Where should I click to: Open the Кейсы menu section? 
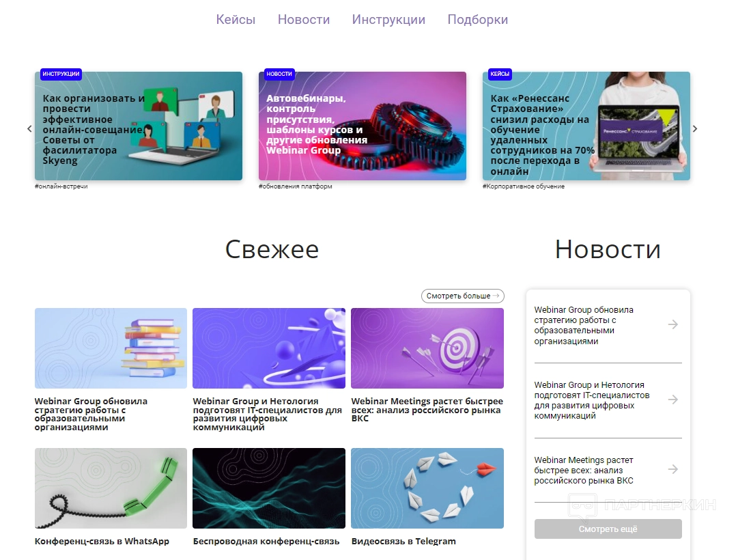pyautogui.click(x=235, y=20)
